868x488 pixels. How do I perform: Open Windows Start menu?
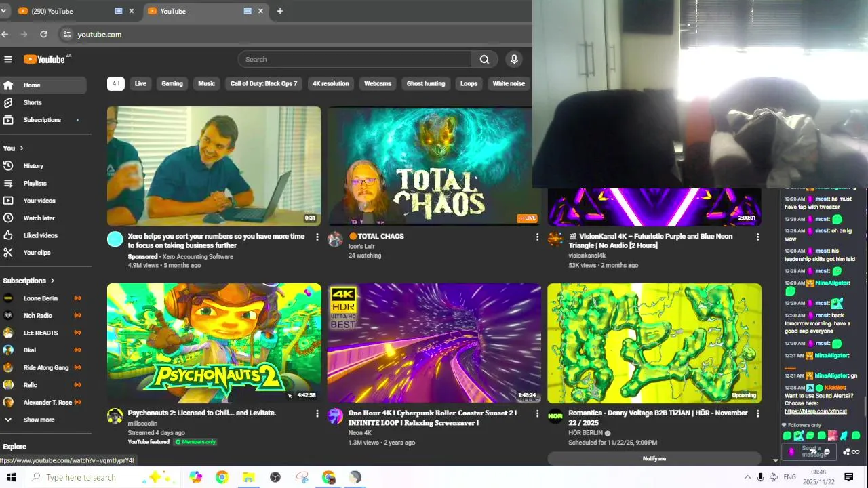12,477
